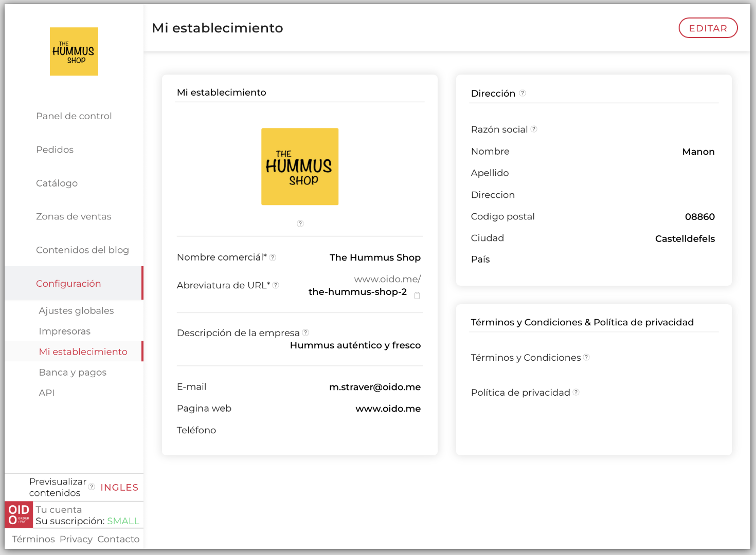This screenshot has width=756, height=555.
Task: Click help icon next to Razón social
Action: coord(534,129)
